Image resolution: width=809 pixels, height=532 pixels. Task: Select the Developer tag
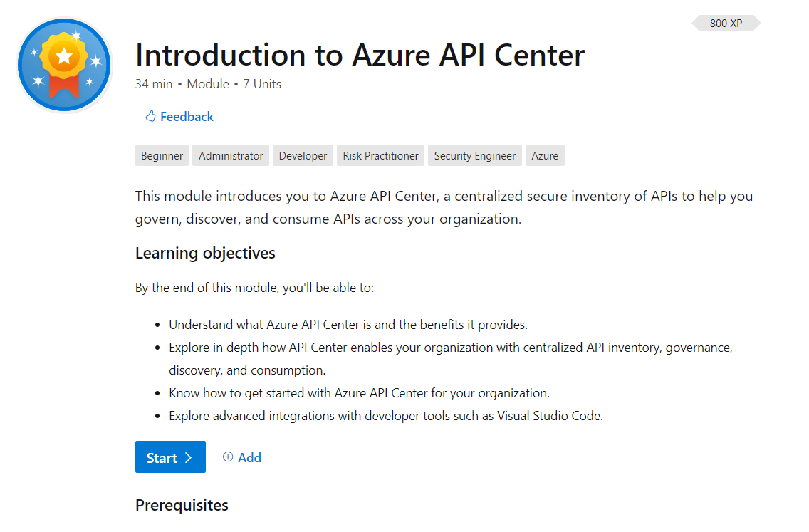tap(303, 155)
